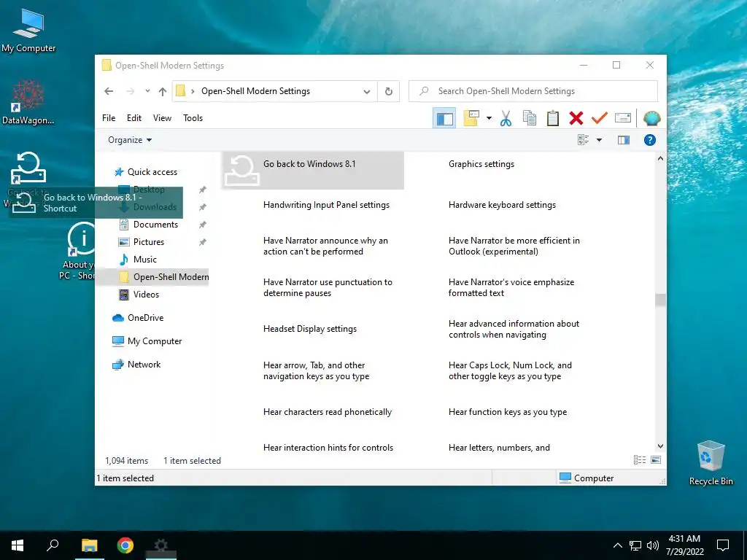Open the Organize dropdown menu
The width and height of the screenshot is (747, 560).
pos(130,140)
